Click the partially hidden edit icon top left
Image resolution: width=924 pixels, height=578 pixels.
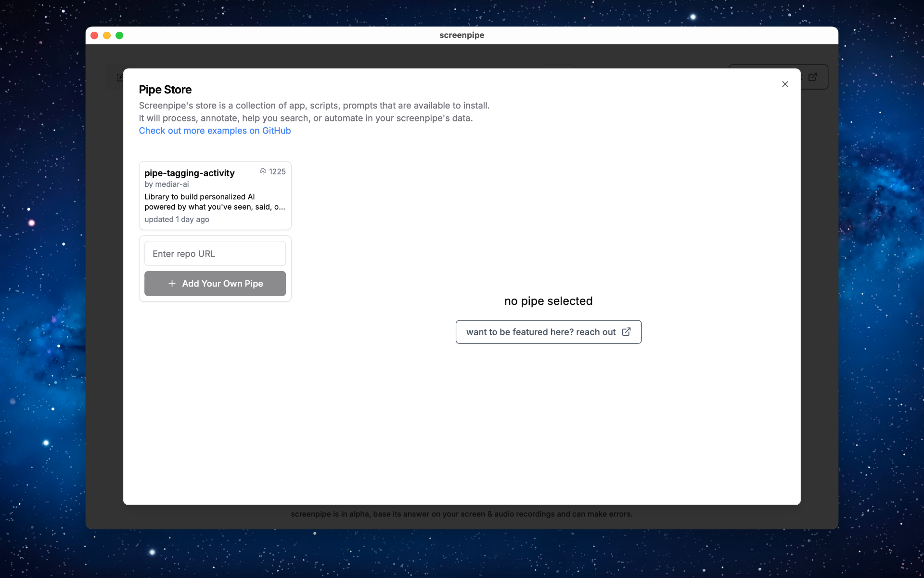(x=120, y=78)
